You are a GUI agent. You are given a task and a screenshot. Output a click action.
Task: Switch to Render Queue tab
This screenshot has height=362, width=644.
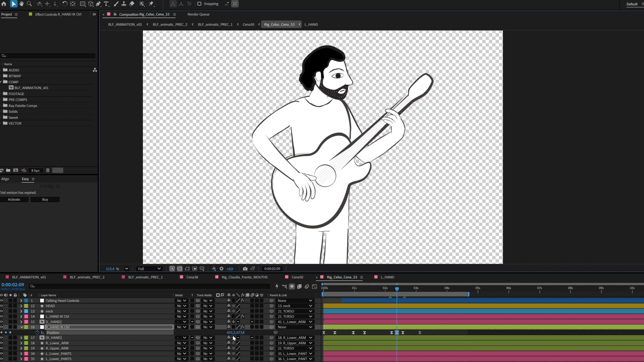pyautogui.click(x=199, y=14)
